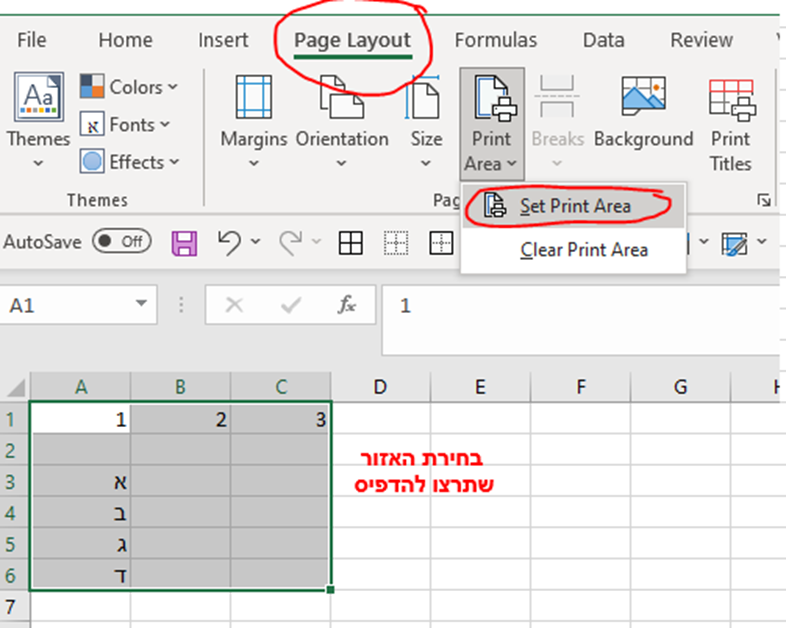
Task: Toggle the AutoSave switch
Action: tap(122, 242)
